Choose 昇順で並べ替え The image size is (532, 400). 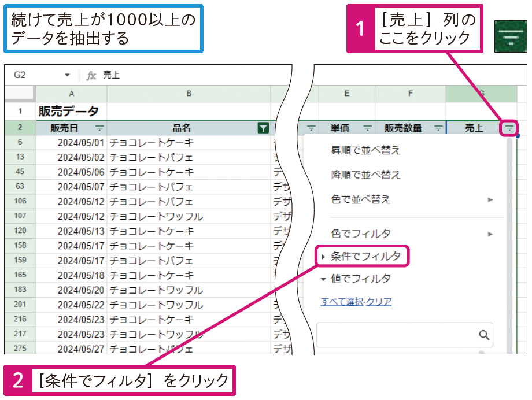(x=365, y=150)
